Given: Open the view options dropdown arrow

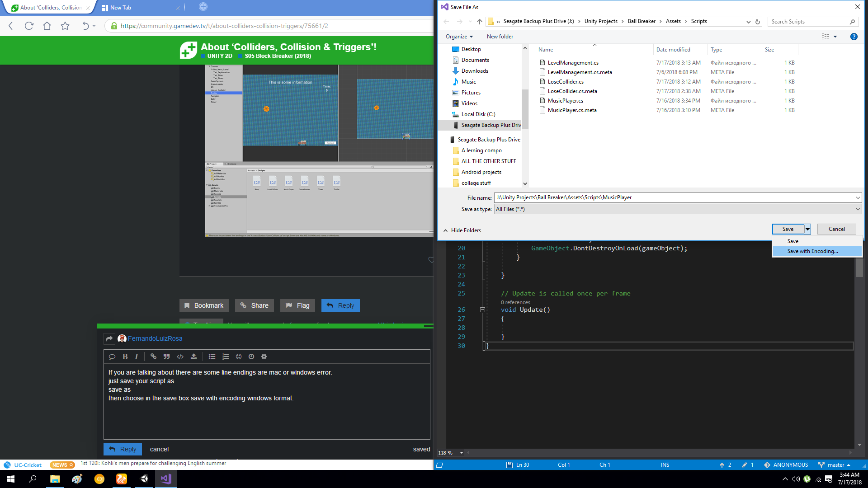Looking at the screenshot, I should [x=835, y=37].
